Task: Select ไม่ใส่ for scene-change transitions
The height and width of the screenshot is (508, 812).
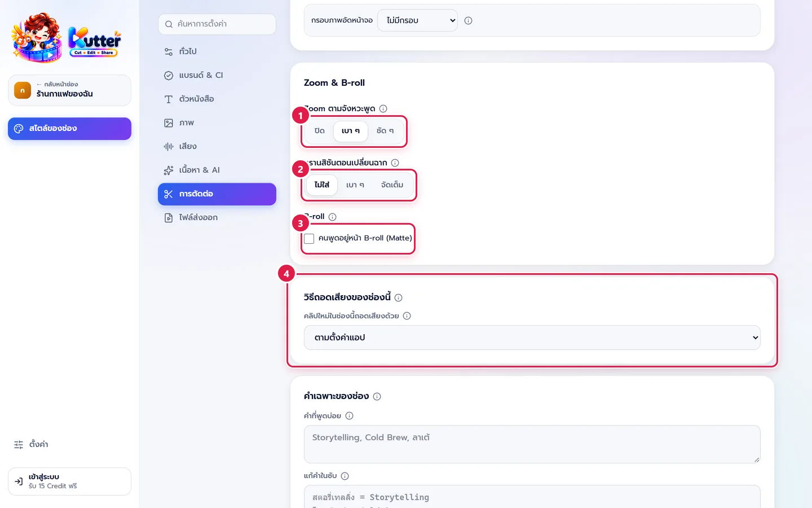Action: pyautogui.click(x=322, y=185)
